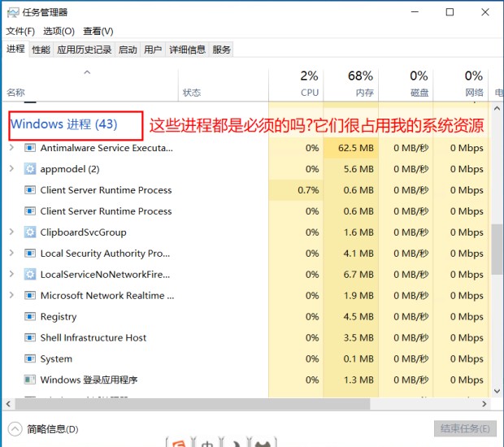Switch to the 服务 tab
The image size is (504, 447).
(221, 50)
